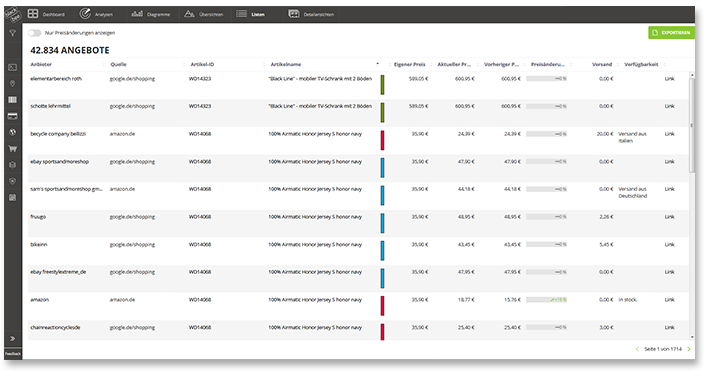Image resolution: width=707 pixels, height=376 pixels.
Task: Open the Diagramme tab
Action: point(151,14)
